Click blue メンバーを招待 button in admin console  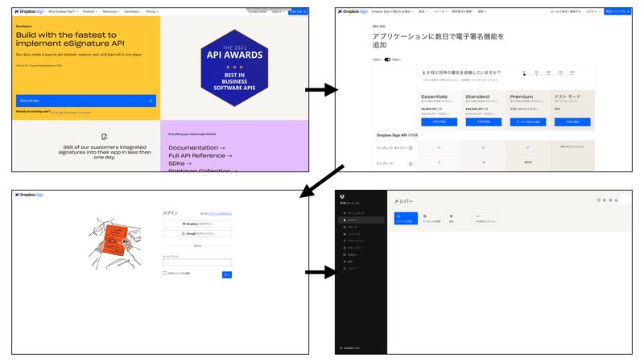pos(406,218)
